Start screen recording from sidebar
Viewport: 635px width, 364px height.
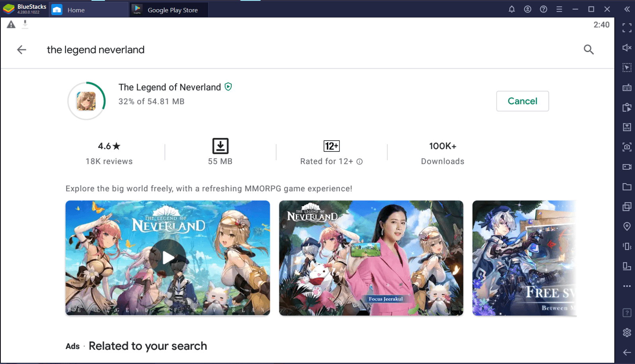point(627,167)
